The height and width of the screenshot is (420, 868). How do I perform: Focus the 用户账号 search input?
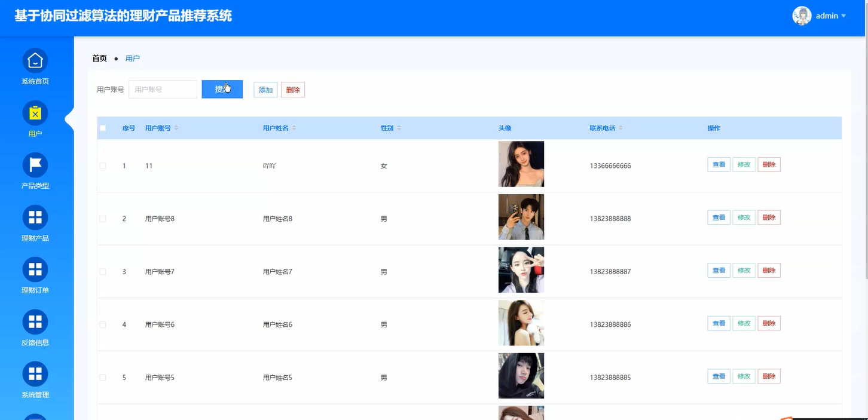point(163,89)
